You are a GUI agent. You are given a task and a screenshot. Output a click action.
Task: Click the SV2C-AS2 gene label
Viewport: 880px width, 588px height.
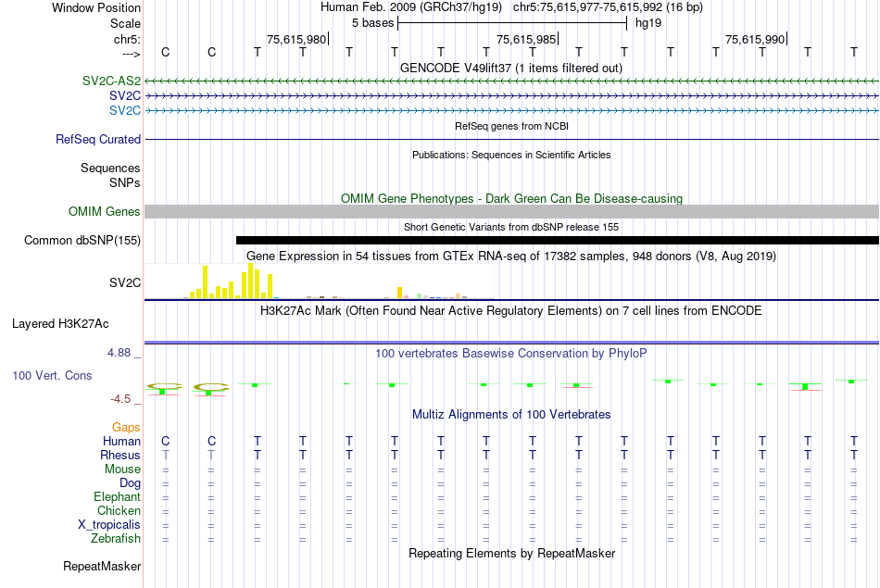pos(111,81)
